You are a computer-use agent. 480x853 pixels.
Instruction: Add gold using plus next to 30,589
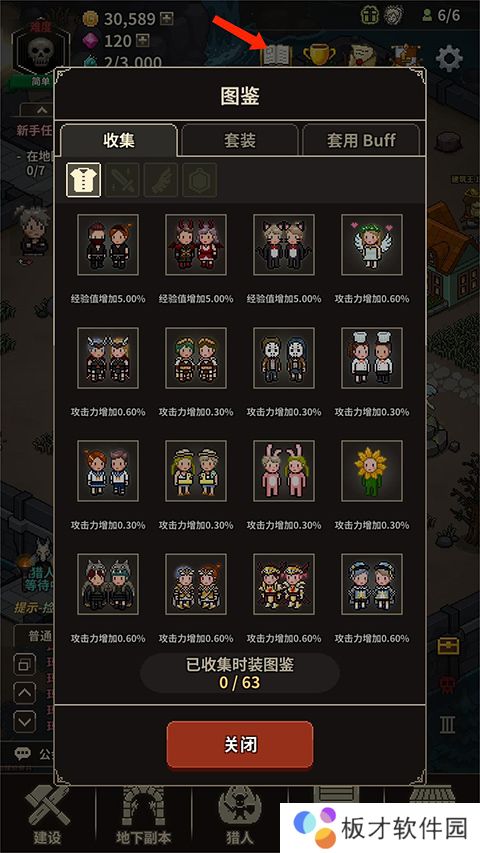167,19
